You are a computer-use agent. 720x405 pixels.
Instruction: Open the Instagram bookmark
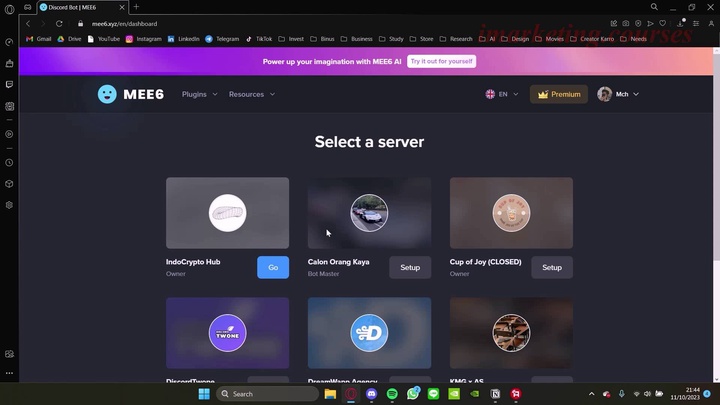tap(143, 39)
